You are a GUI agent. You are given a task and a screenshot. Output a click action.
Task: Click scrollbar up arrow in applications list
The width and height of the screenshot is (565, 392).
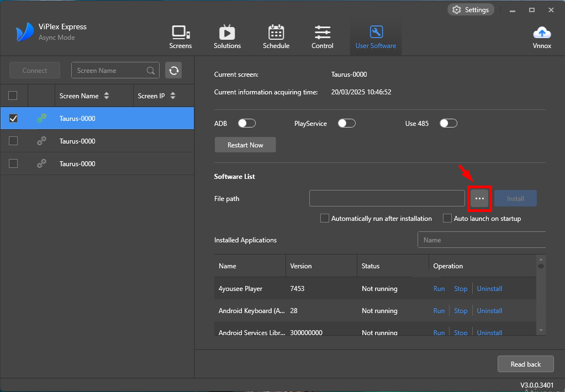[541, 259]
